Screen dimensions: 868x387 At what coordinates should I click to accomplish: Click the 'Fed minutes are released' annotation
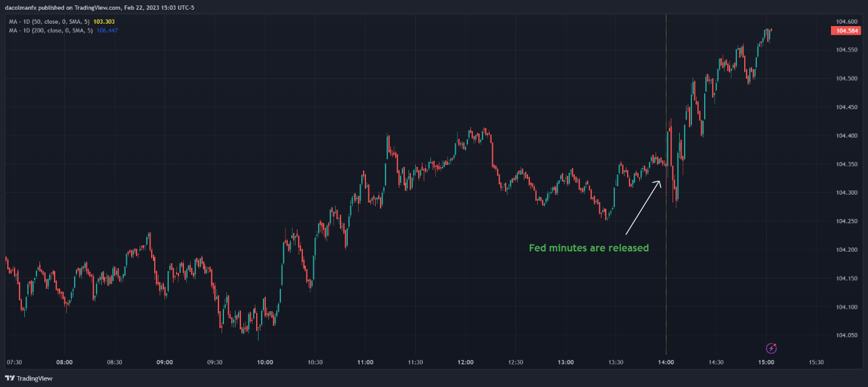click(589, 248)
